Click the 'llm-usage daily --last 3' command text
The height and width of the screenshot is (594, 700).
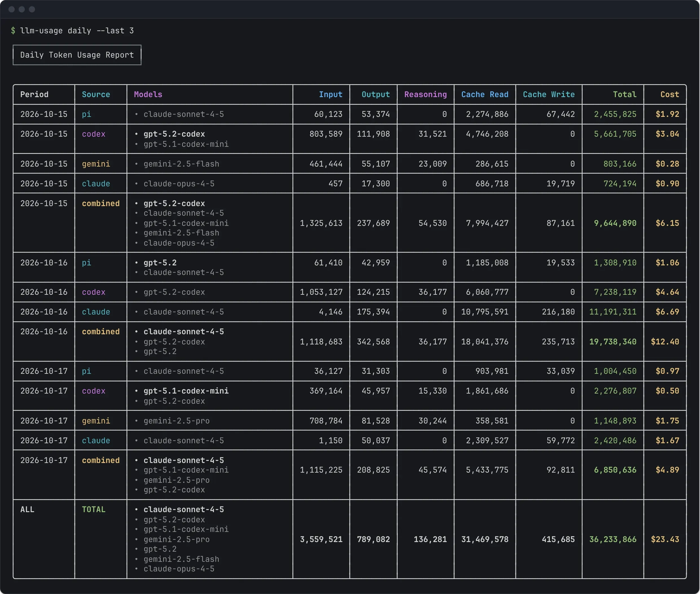point(77,31)
